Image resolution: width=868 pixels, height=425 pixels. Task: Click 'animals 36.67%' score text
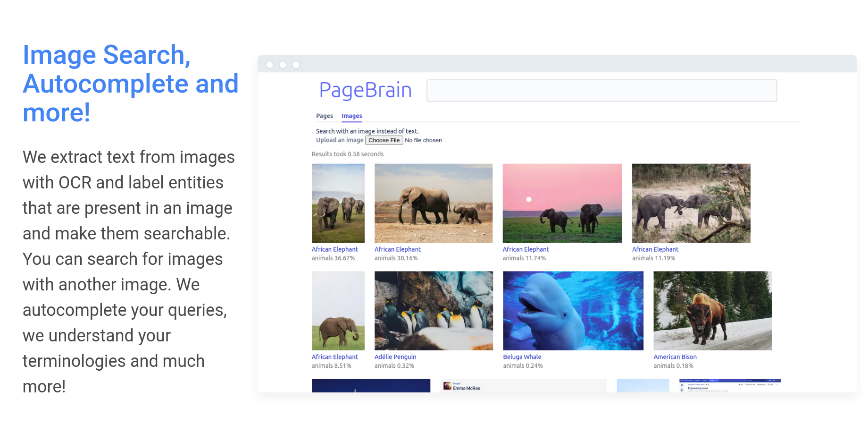tap(333, 258)
